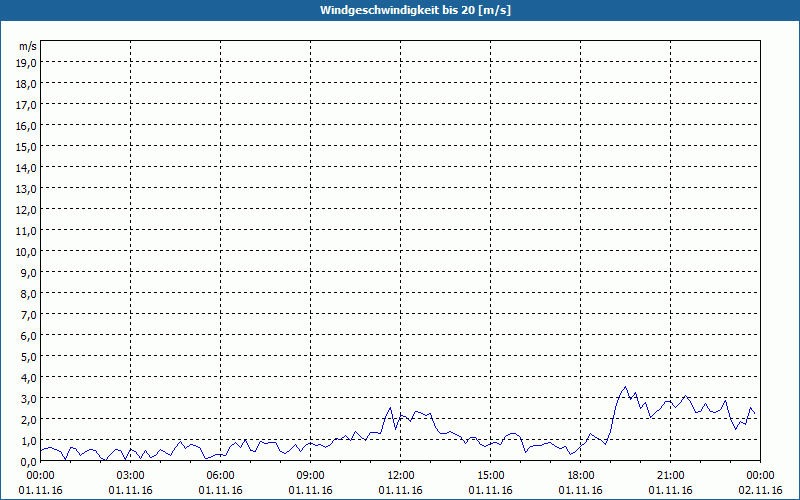
Task: Click the 12,0 y-axis label
Action: click(x=27, y=210)
